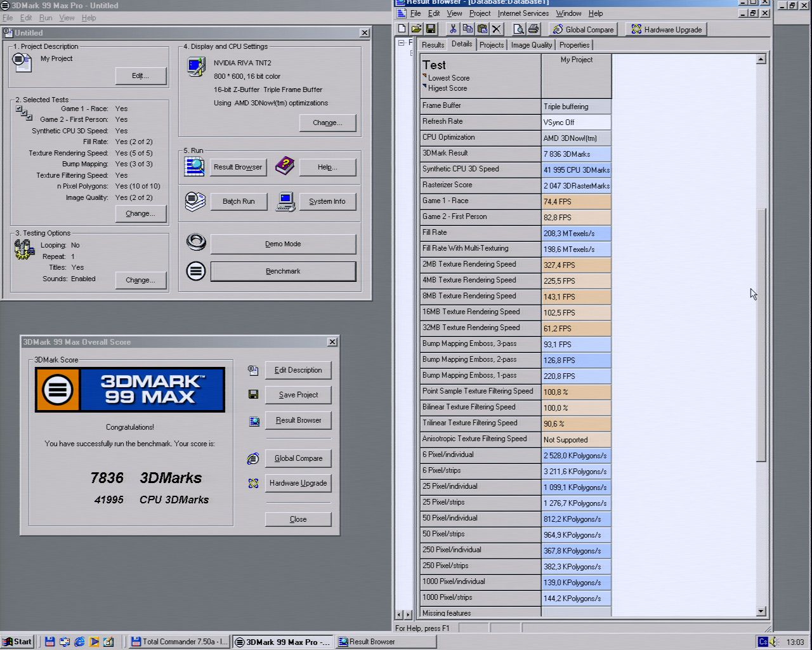Switch to the Properties tab
This screenshot has height=650, width=812.
[x=574, y=45]
